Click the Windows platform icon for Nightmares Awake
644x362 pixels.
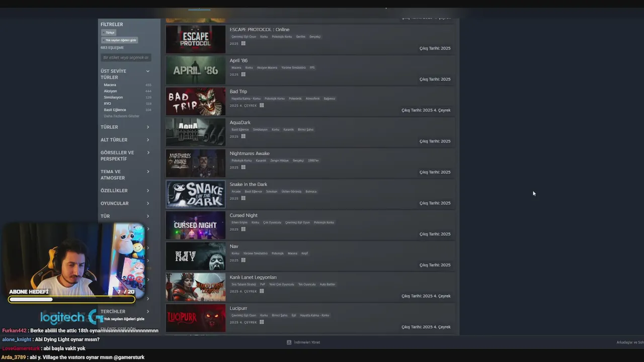pos(243,167)
